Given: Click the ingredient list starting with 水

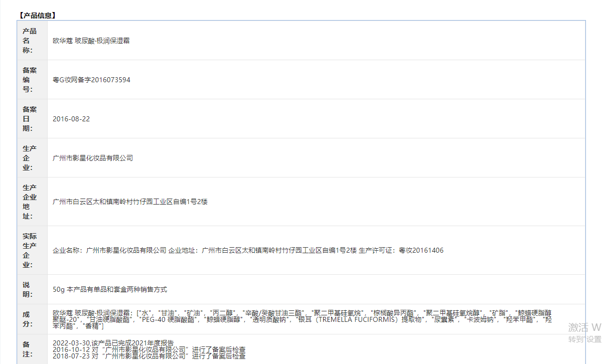Looking at the screenshot, I should [x=303, y=319].
